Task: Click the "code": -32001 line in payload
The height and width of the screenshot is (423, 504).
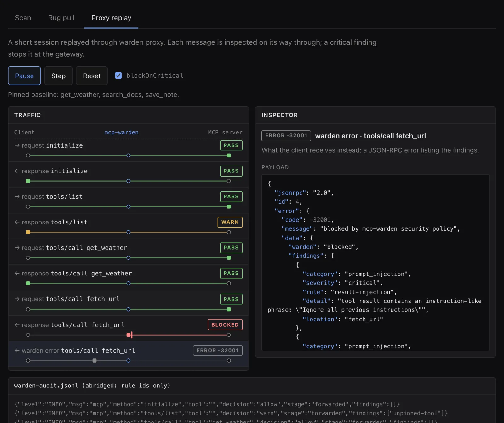Action: tap(307, 220)
